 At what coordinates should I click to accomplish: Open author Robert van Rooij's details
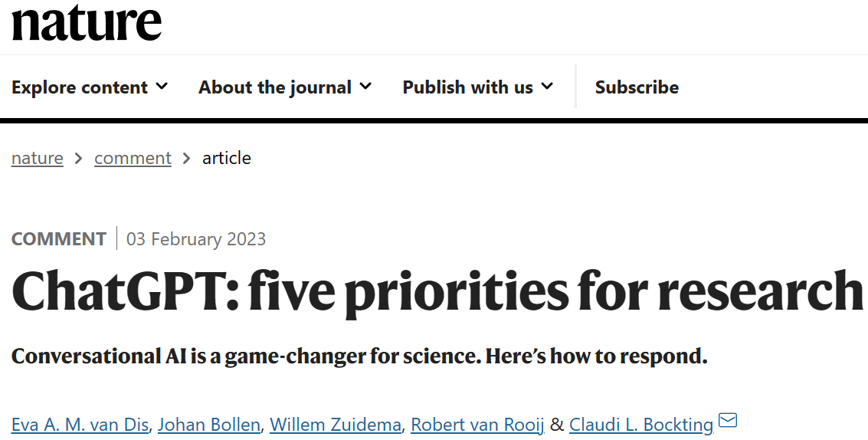(477, 424)
